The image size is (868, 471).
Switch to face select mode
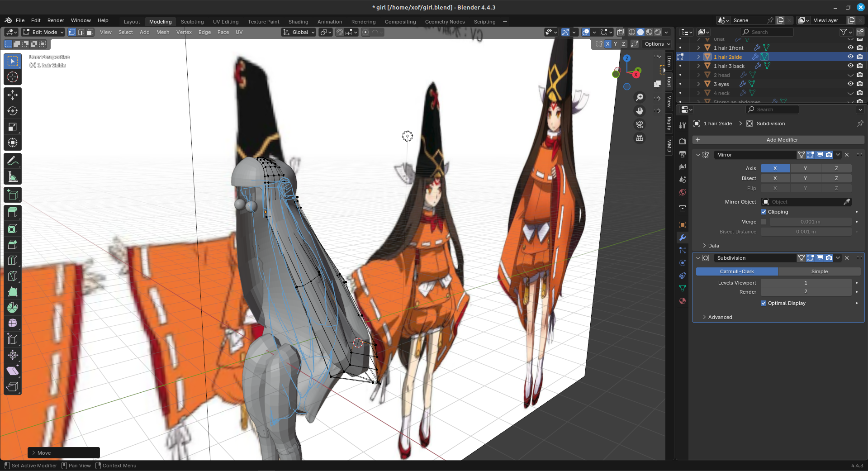[90, 32]
